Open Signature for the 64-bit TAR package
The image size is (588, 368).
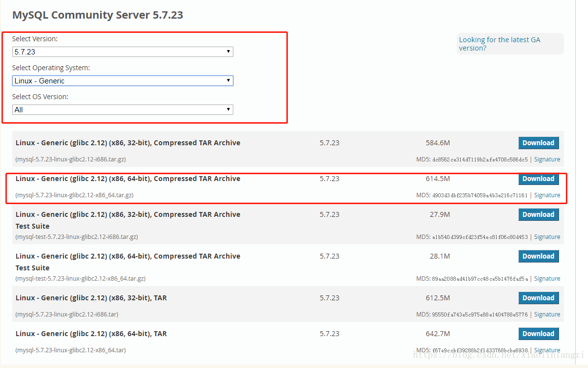pos(547,350)
